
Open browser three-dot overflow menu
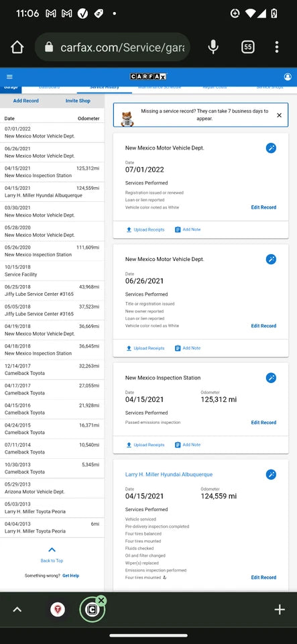point(277,47)
